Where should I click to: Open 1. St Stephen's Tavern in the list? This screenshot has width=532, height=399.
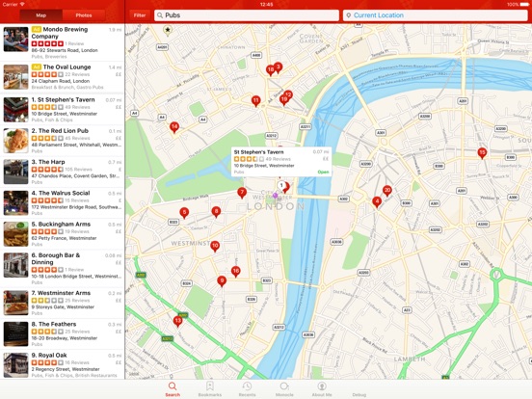(62, 110)
